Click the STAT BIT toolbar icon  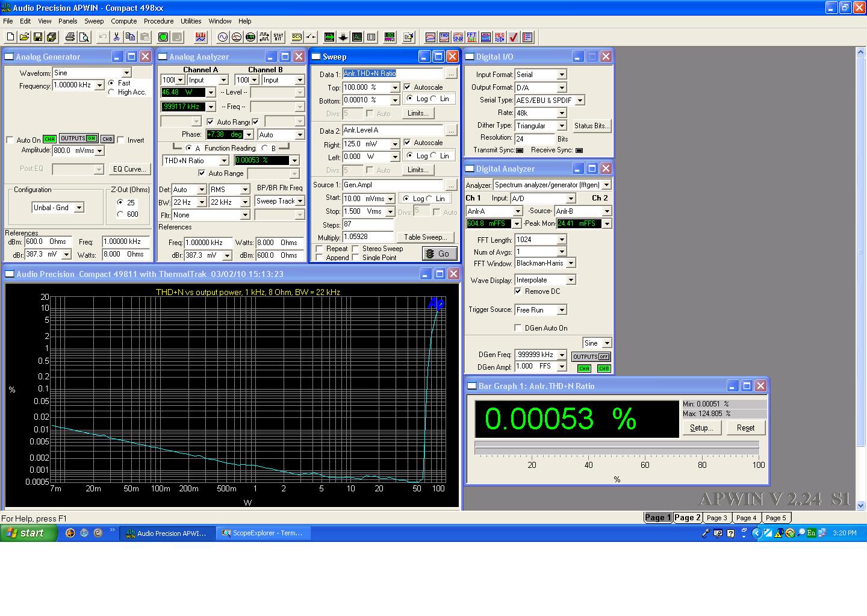pyautogui.click(x=278, y=37)
